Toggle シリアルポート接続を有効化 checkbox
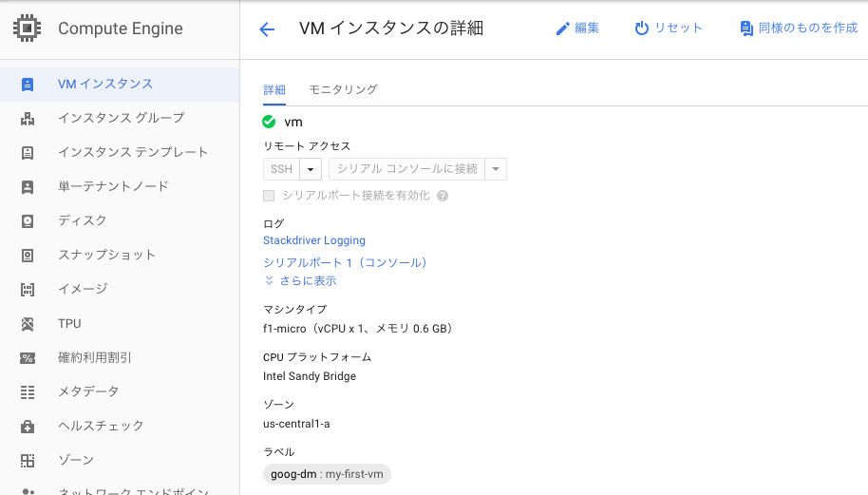 pyautogui.click(x=269, y=196)
